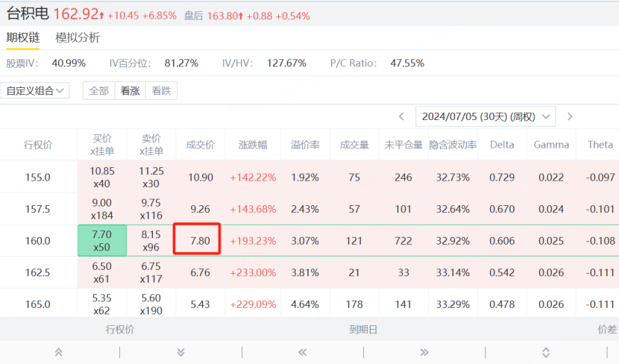
Task: Go to previous expiration date arrow
Action: [401, 116]
